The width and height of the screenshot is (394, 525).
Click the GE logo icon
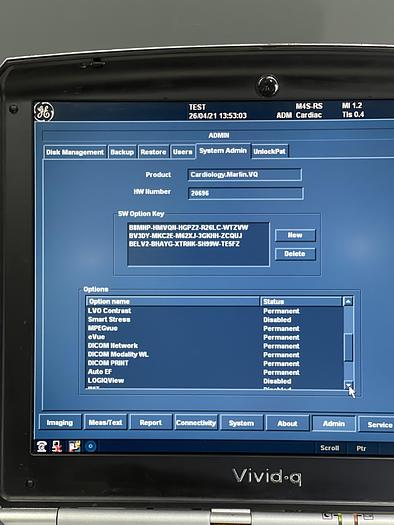pyautogui.click(x=44, y=111)
